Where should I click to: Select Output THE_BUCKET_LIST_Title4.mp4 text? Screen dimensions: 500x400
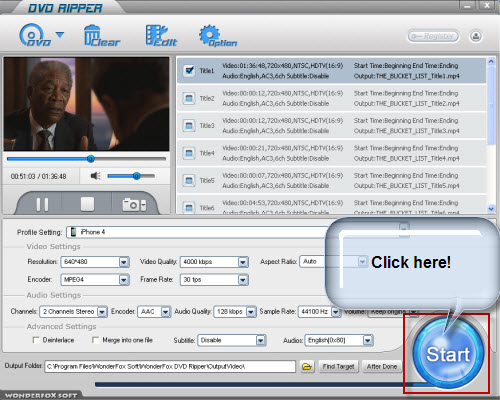pos(407,158)
